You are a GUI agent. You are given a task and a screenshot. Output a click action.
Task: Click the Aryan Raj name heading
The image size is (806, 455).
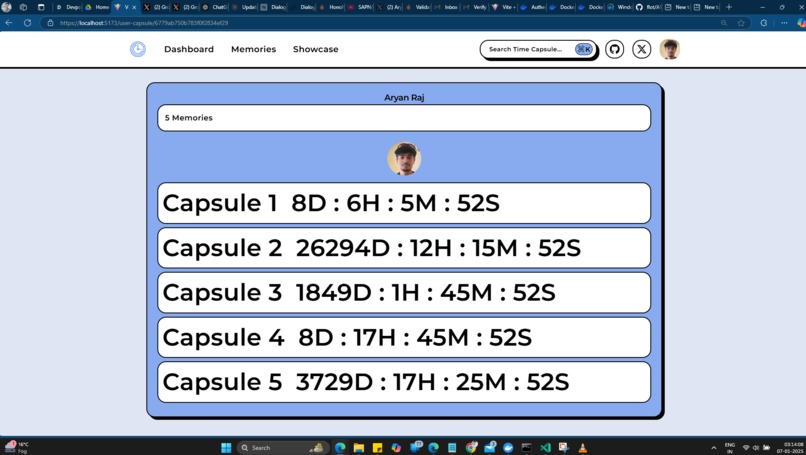point(404,98)
